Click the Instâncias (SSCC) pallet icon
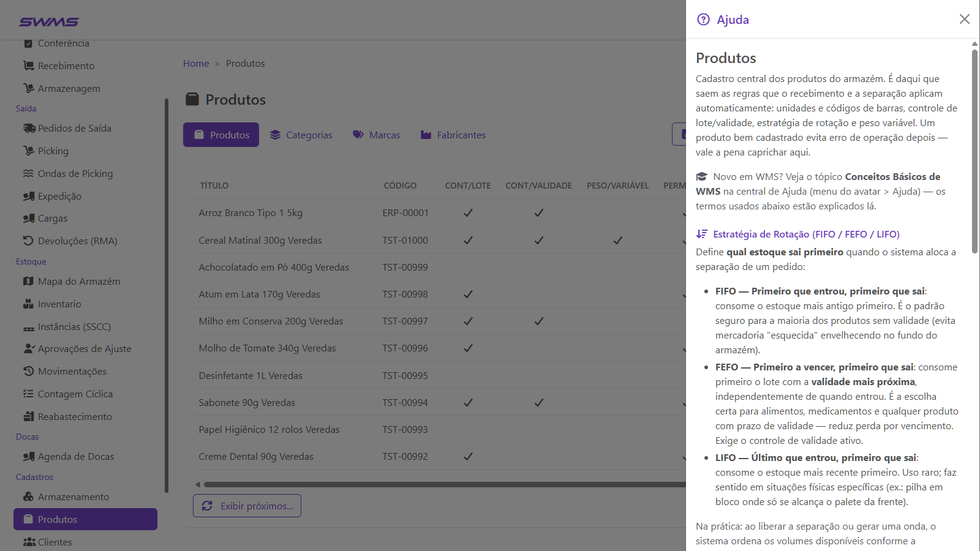Screen dimensions: 980x551 click(29, 328)
